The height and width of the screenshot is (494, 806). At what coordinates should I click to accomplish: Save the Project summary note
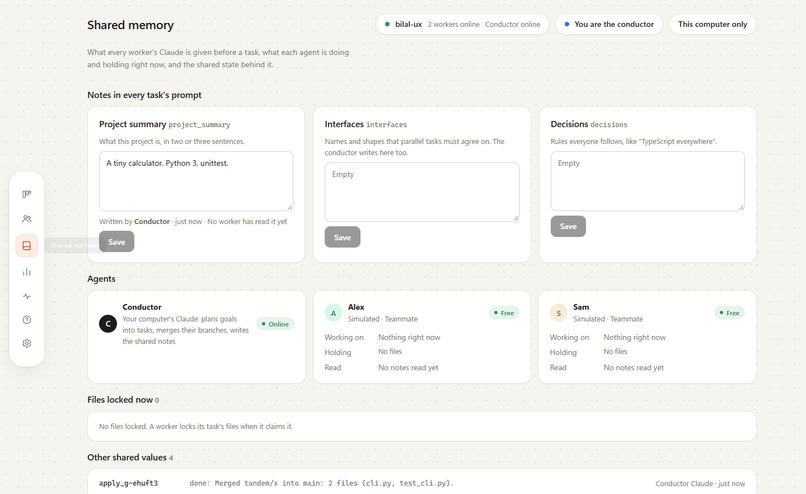(117, 242)
